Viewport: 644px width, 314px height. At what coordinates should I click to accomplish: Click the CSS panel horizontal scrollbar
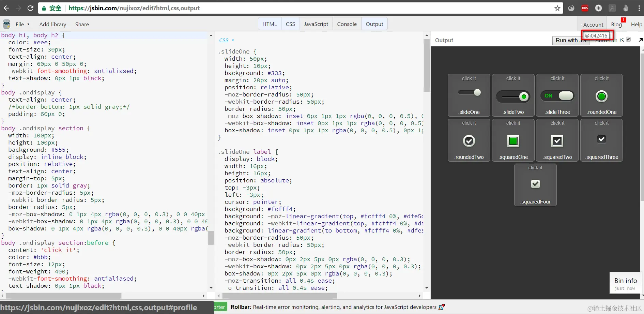click(x=280, y=296)
